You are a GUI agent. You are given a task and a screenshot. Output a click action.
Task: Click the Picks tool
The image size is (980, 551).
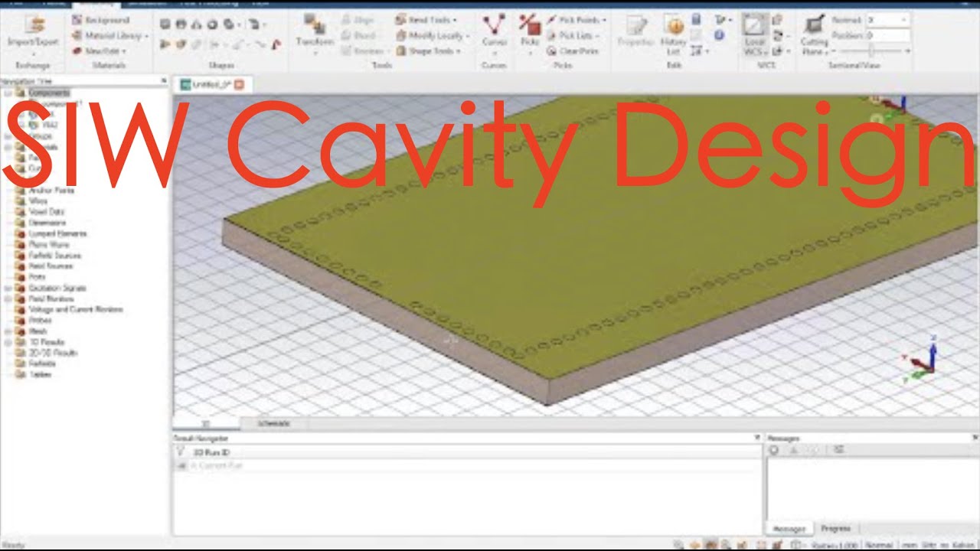[x=530, y=34]
